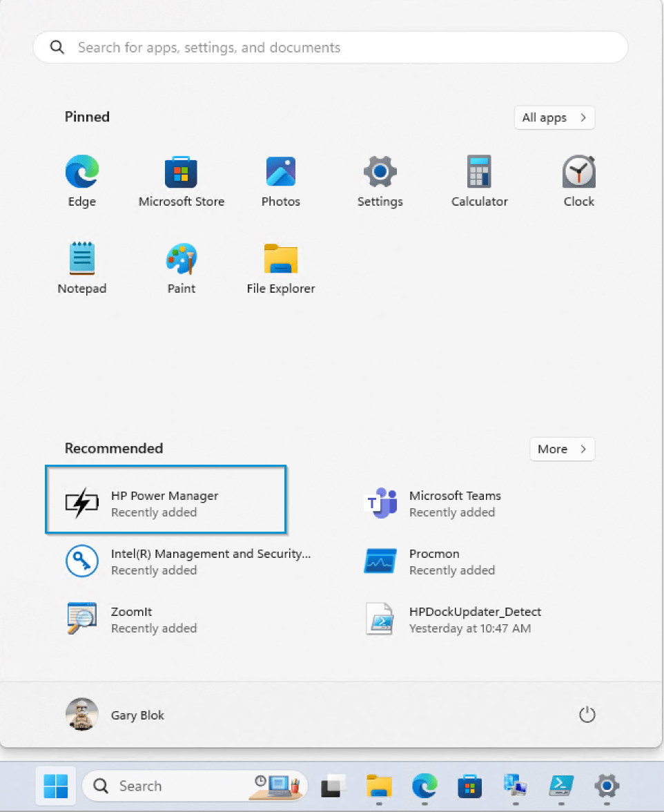Image resolution: width=664 pixels, height=812 pixels.
Task: Launch the Calculator app
Action: pyautogui.click(x=479, y=180)
